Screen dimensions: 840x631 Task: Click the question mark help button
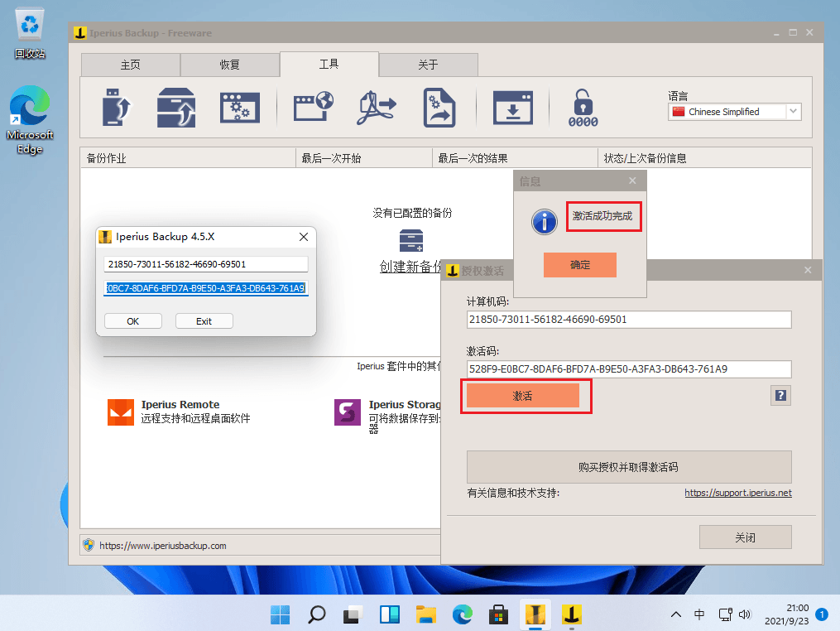780,396
